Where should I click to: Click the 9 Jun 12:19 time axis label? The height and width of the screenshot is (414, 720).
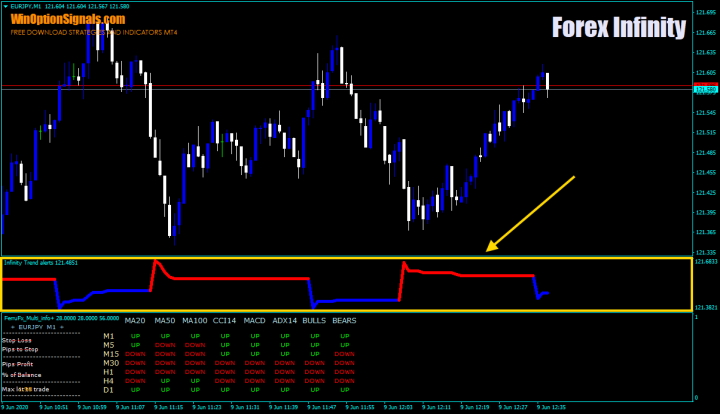pos(475,407)
